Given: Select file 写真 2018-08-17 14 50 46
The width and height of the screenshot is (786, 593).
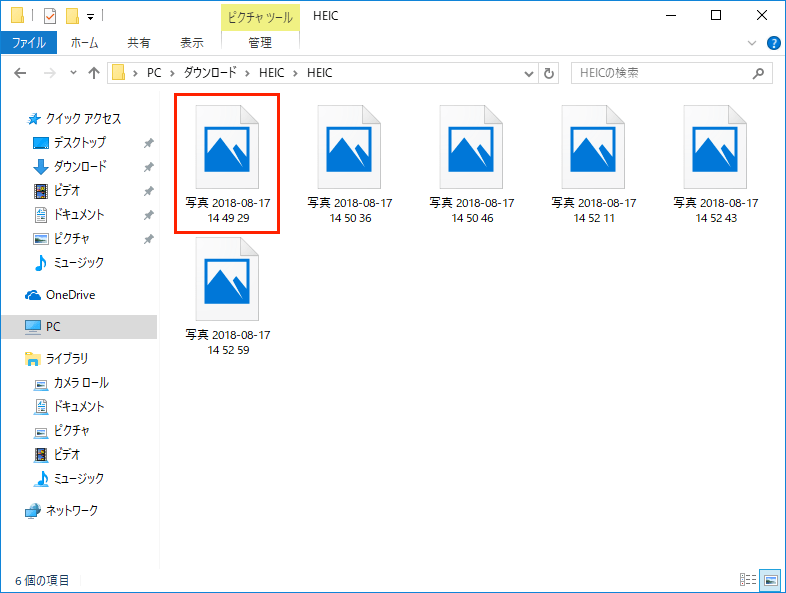Looking at the screenshot, I should click(472, 163).
